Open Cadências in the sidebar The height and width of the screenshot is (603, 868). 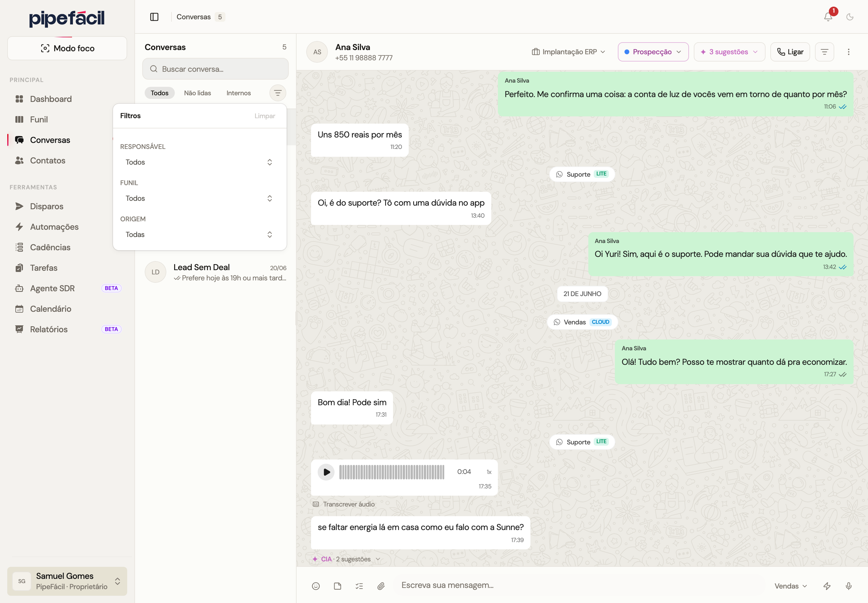click(x=67, y=247)
